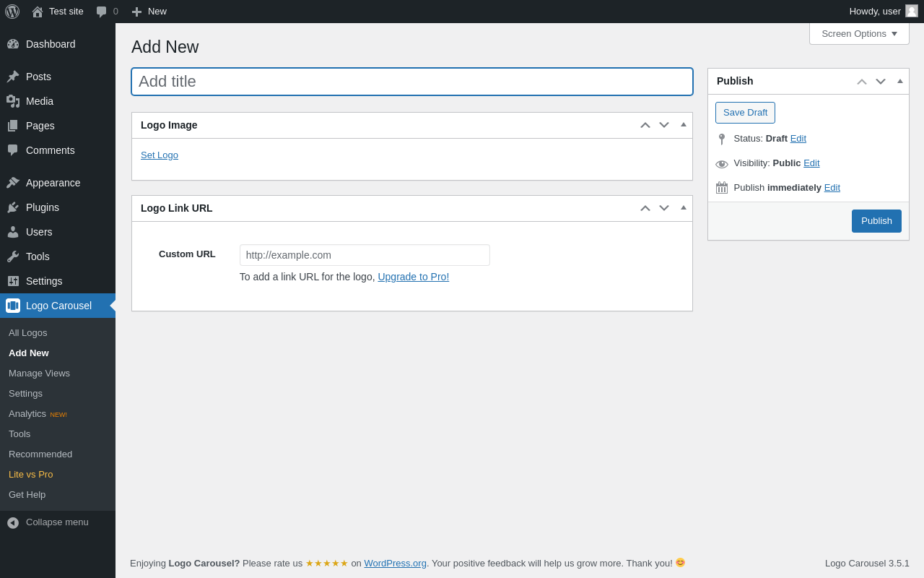924x578 pixels.
Task: Click the Pages icon in sidebar
Action: (x=13, y=126)
